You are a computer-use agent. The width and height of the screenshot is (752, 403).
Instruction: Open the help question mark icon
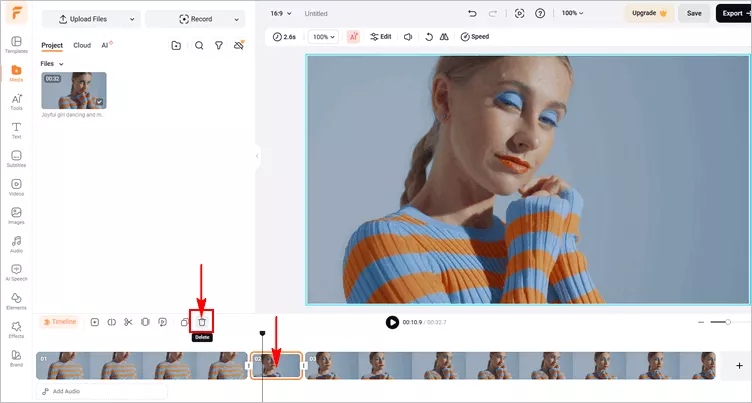[x=540, y=13]
